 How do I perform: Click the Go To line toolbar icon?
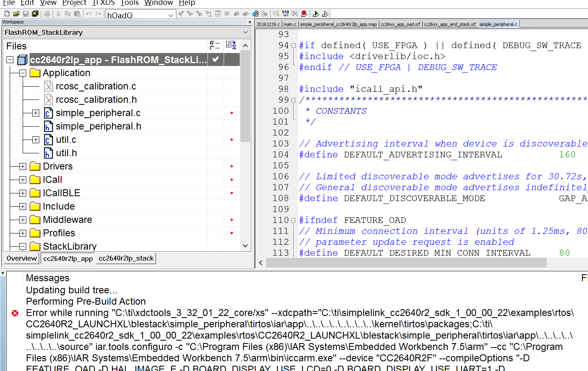click(218, 14)
